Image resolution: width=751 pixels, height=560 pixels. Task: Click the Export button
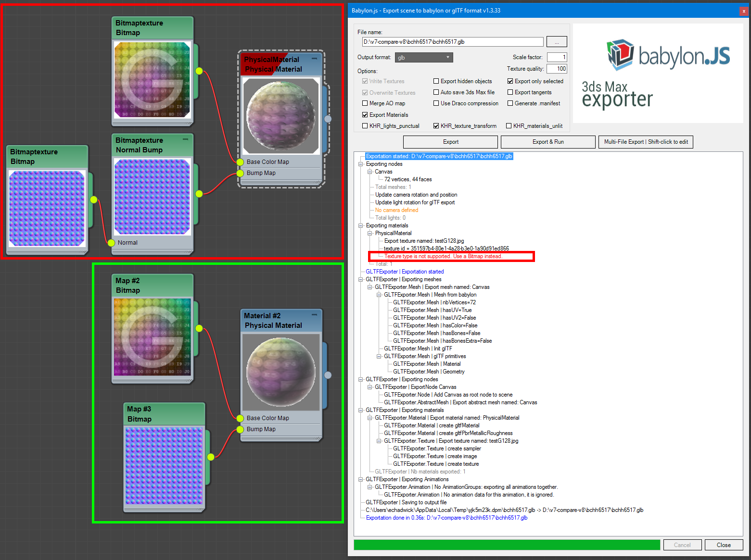[450, 142]
